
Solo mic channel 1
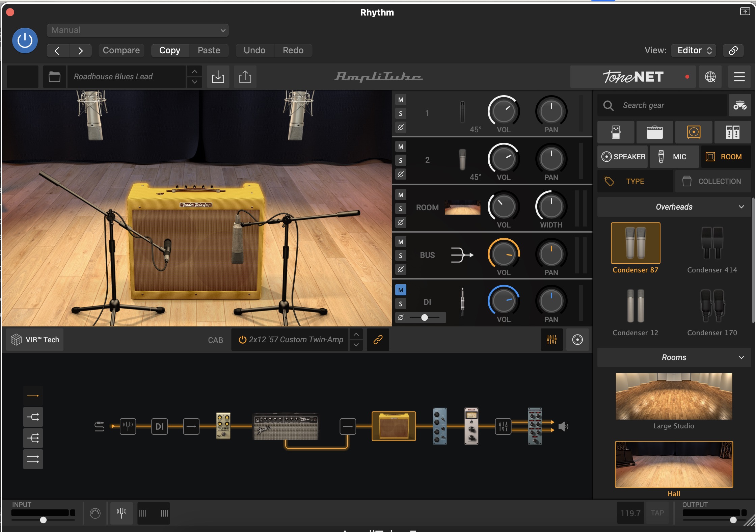tap(401, 114)
